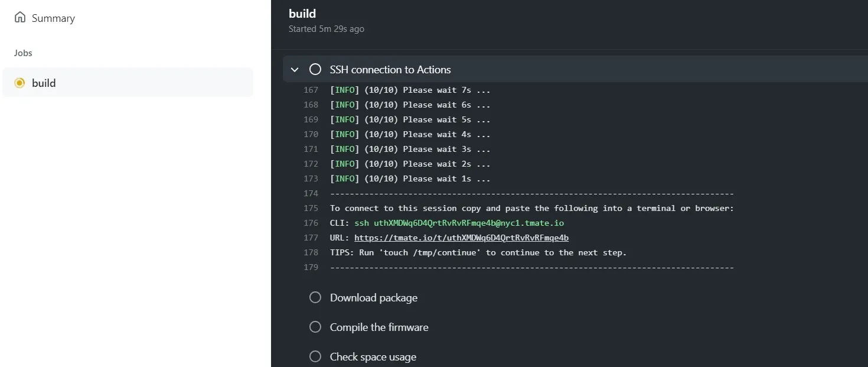
Task: Open the tmate.io session URL link
Action: 461,238
